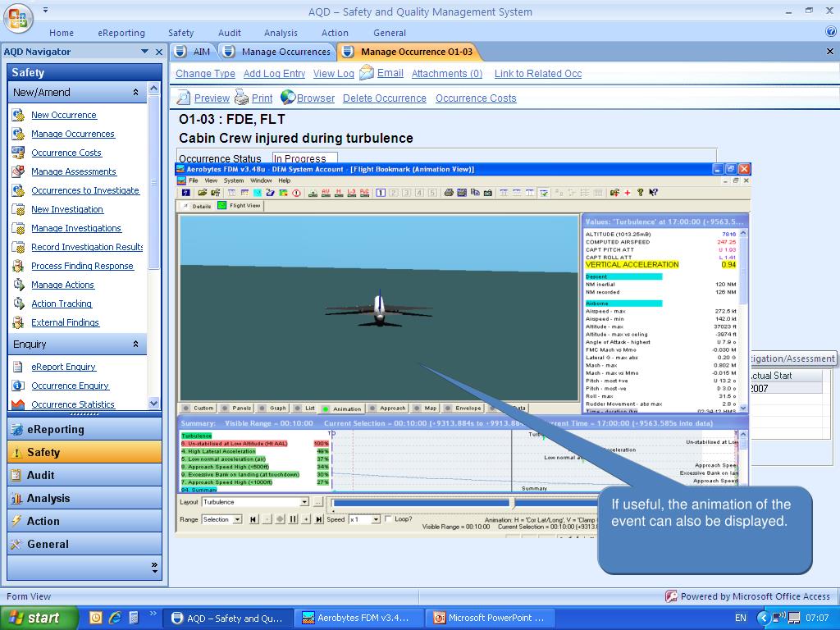Click the Print printer icon

(x=242, y=98)
